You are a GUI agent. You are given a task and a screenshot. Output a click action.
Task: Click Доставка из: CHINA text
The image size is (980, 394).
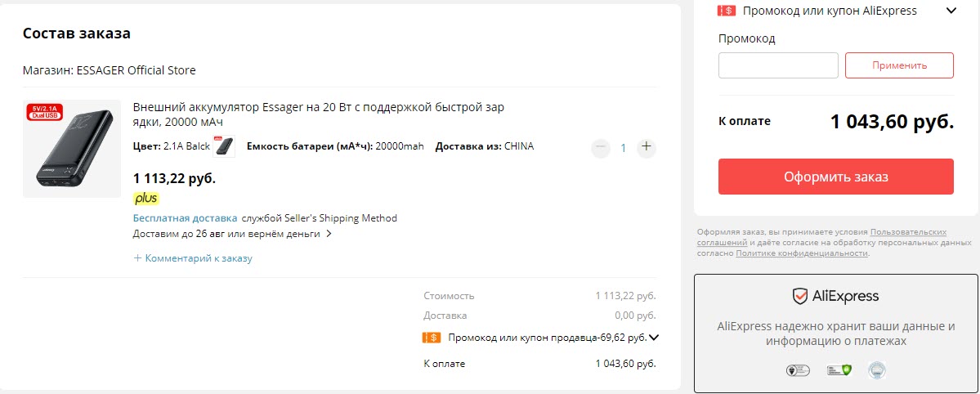[485, 146]
